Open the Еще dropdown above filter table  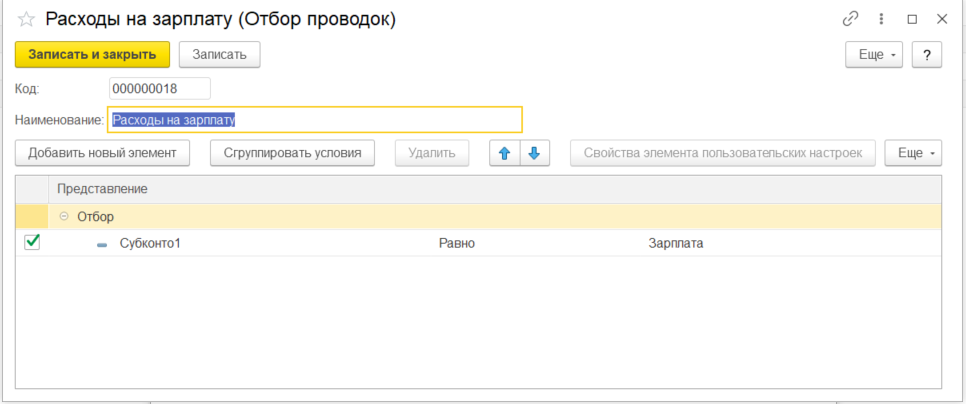[x=913, y=153]
